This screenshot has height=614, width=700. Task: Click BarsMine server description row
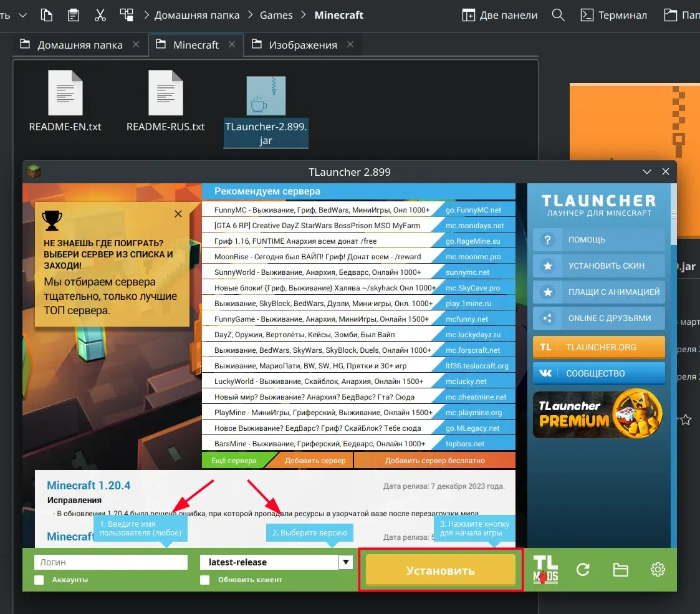click(x=319, y=444)
